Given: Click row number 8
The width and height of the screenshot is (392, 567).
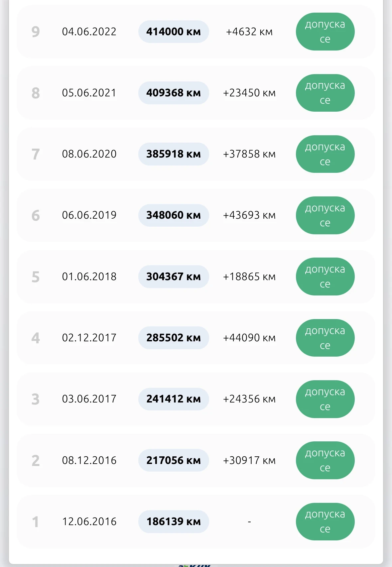Looking at the screenshot, I should click(36, 93).
